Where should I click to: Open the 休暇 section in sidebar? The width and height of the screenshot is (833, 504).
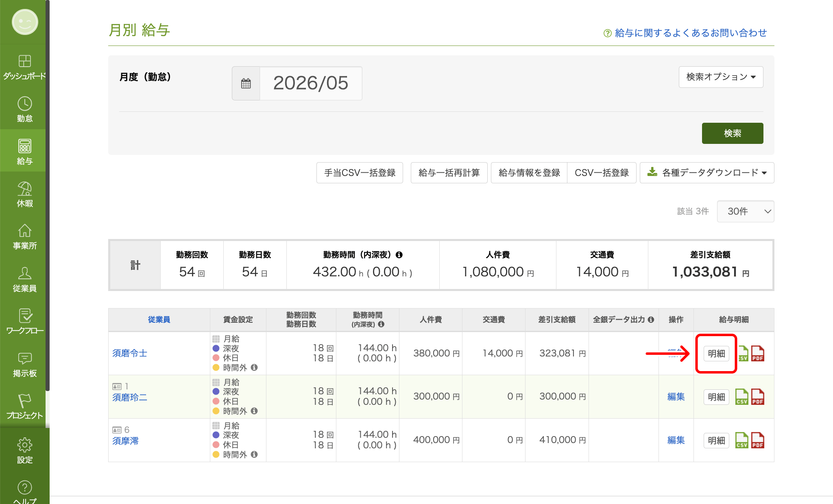point(24,194)
